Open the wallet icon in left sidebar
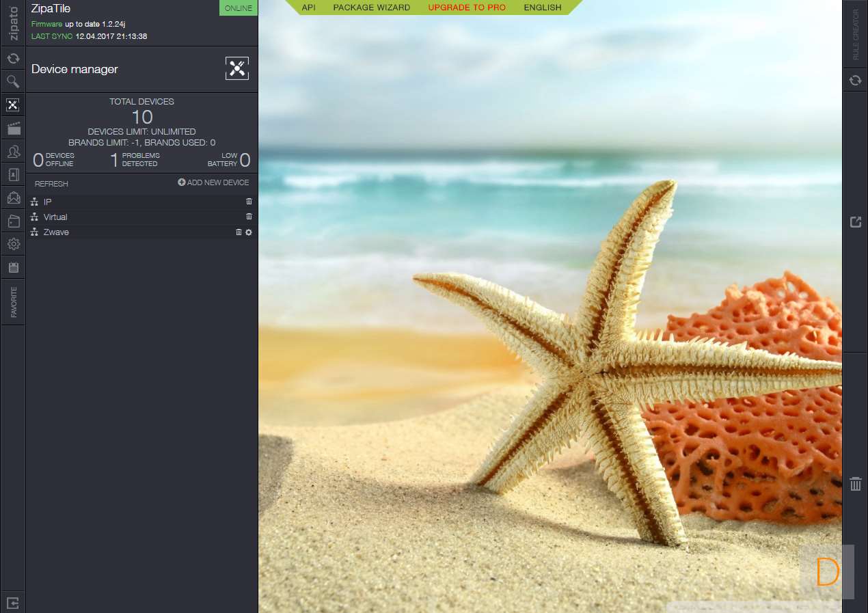Viewport: 868px width, 613px height. [13, 221]
